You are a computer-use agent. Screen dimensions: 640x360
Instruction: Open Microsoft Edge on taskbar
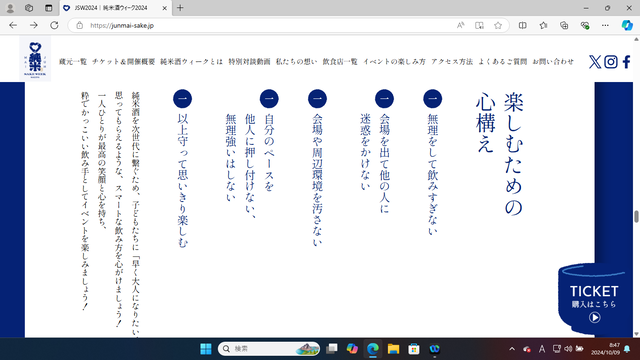click(373, 349)
